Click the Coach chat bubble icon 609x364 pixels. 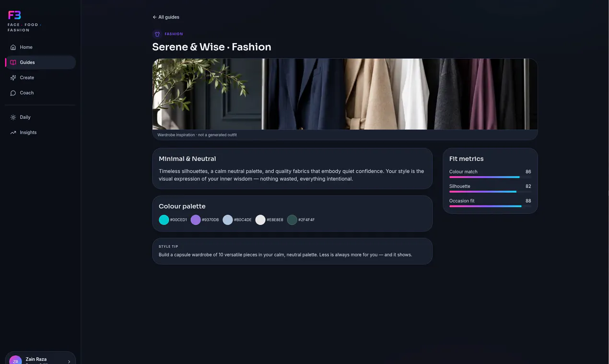[x=13, y=93]
